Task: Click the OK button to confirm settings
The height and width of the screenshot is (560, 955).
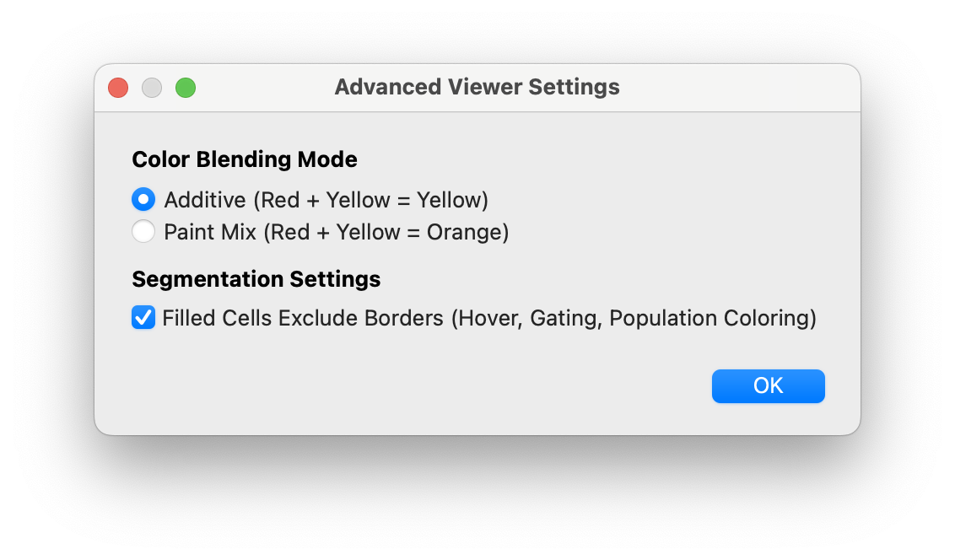Action: (768, 385)
